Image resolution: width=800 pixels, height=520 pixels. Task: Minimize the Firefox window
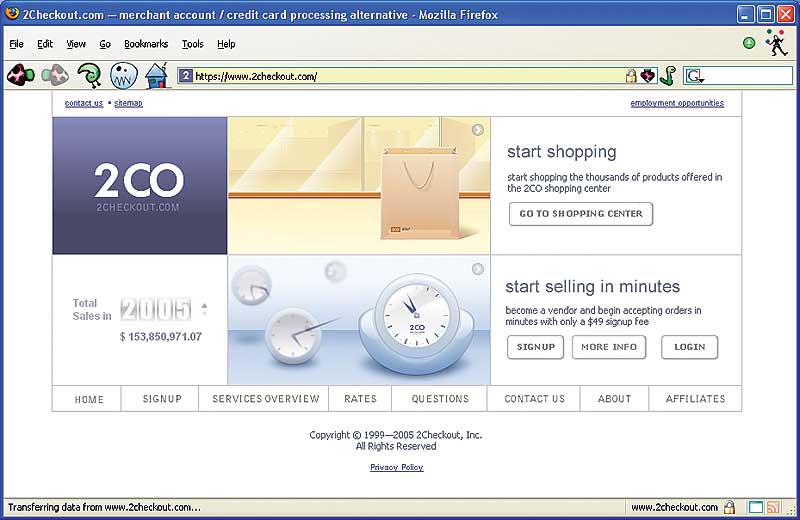(x=745, y=14)
